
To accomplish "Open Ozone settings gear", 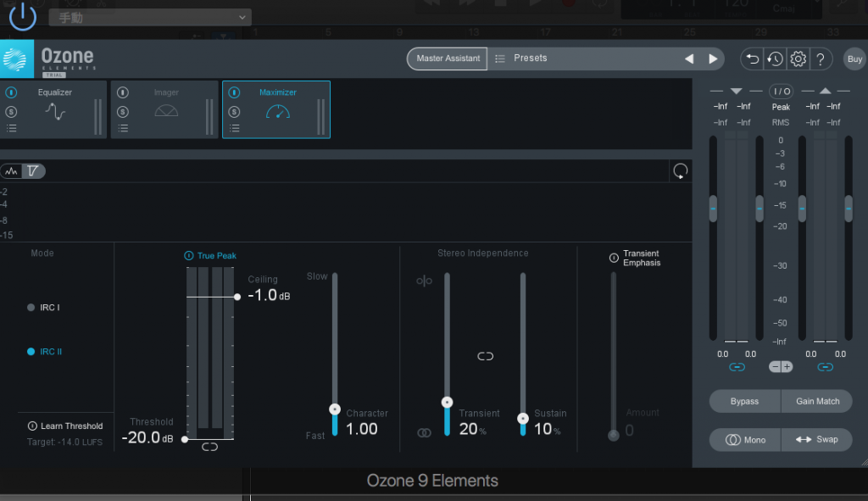I will coord(798,58).
